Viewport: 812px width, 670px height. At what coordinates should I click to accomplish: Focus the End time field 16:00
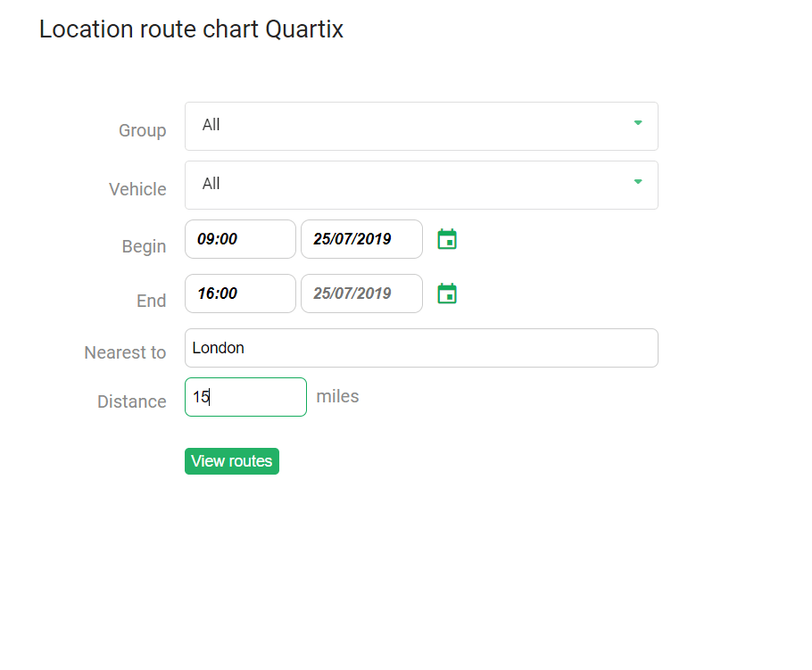(240, 294)
